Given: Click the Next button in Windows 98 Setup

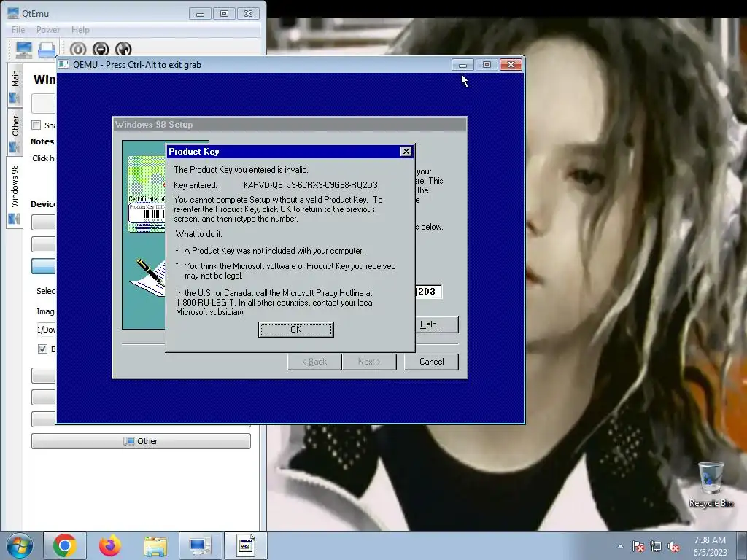Looking at the screenshot, I should point(369,362).
